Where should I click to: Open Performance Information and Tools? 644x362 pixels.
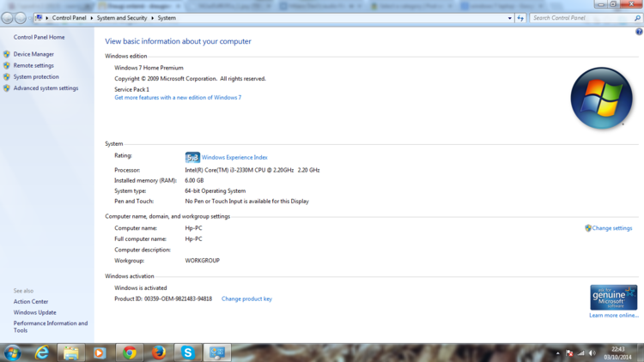[x=50, y=327]
